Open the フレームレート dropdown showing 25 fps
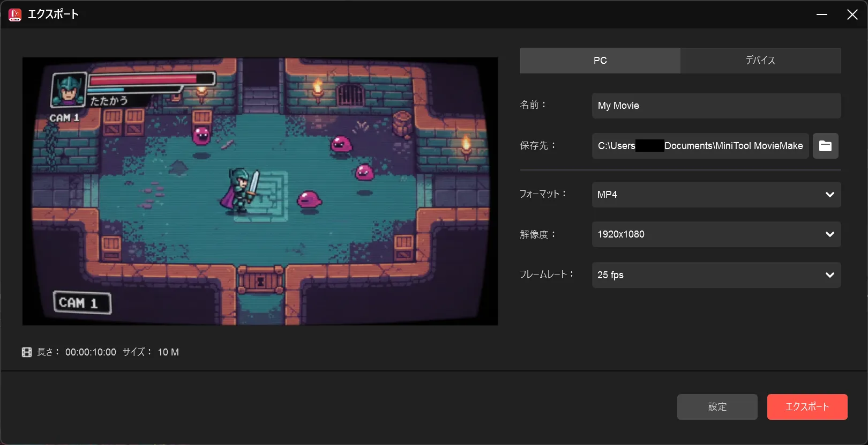This screenshot has width=868, height=445. click(716, 275)
